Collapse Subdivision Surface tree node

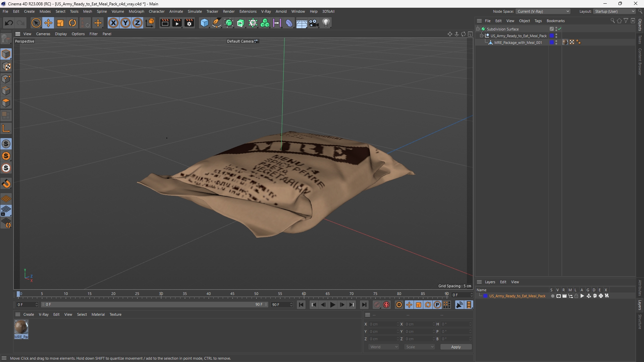click(x=478, y=29)
